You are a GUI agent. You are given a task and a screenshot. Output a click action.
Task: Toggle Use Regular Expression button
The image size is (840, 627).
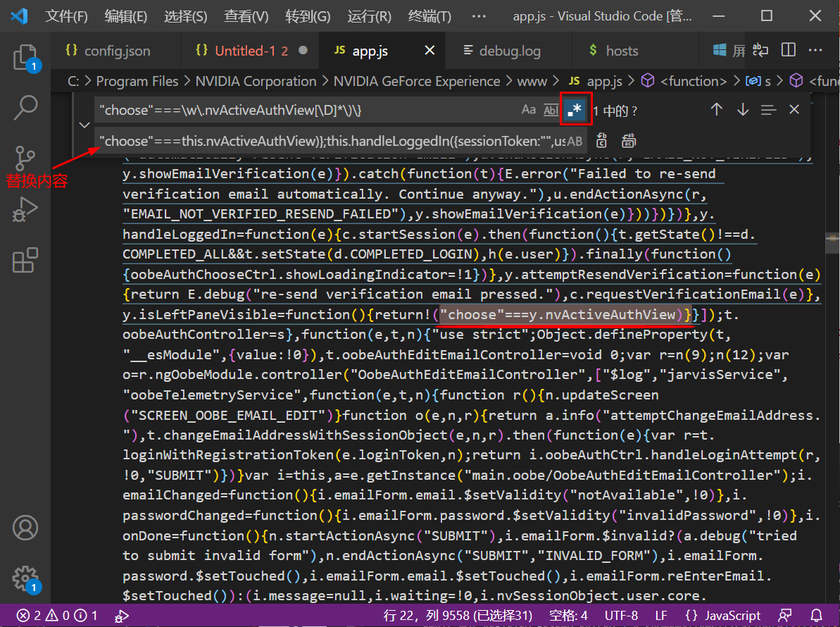point(575,110)
